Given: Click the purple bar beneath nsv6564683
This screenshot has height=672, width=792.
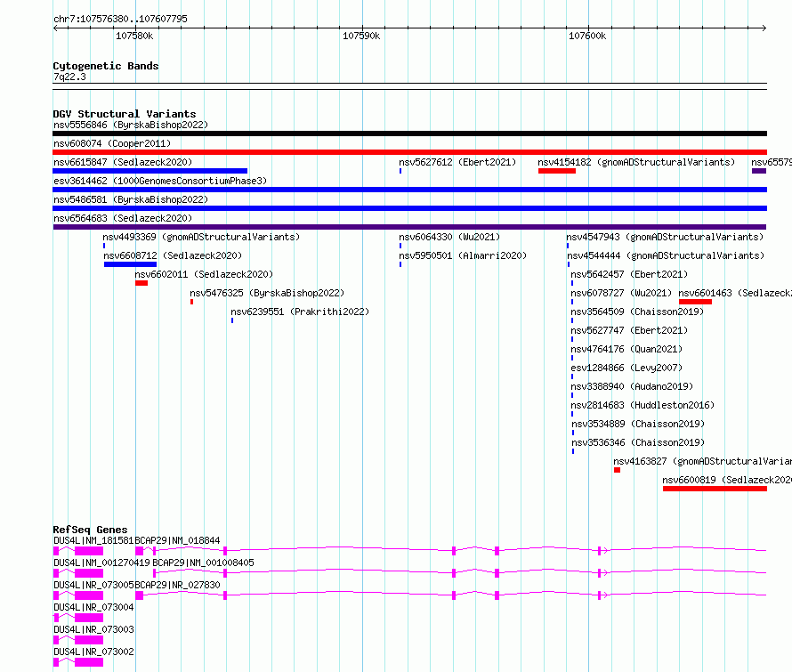Looking at the screenshot, I should click(x=409, y=227).
